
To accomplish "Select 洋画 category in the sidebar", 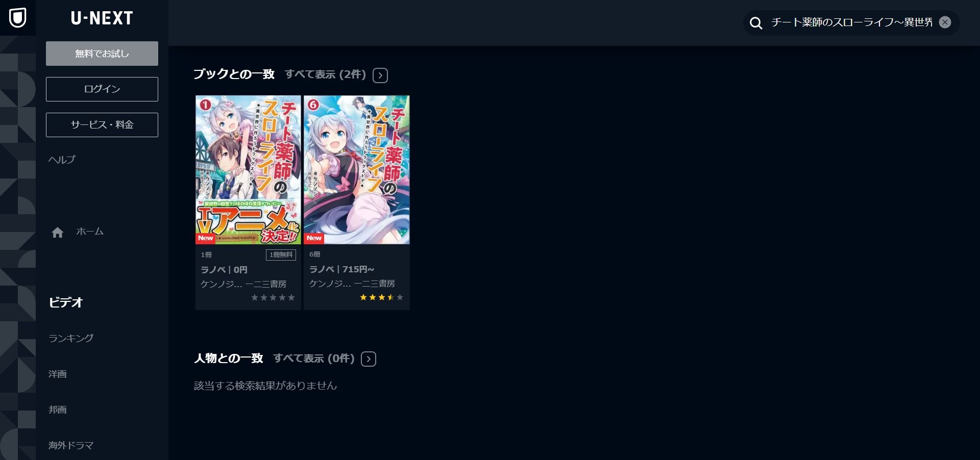I will pos(58,374).
